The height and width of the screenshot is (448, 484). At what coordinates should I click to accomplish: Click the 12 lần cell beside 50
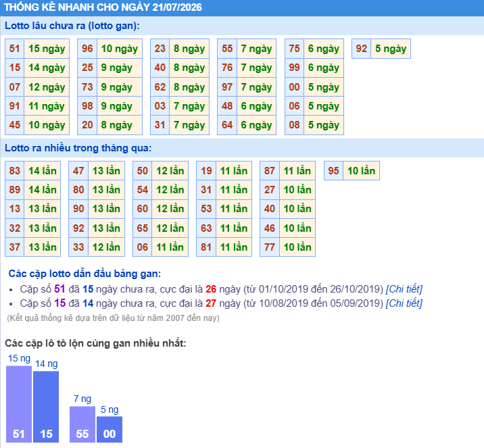[x=170, y=171]
